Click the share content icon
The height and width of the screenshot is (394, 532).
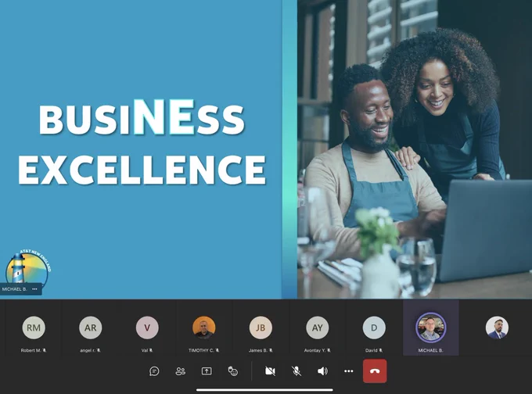207,371
